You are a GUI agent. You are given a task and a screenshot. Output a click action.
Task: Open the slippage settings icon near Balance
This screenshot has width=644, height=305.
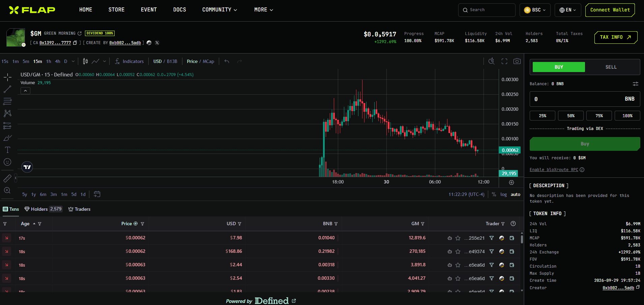[636, 84]
